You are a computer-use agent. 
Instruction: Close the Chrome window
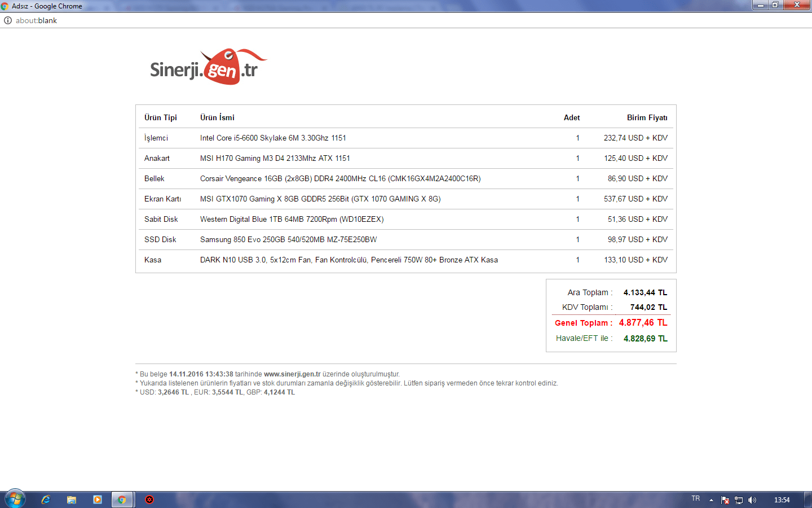(x=797, y=5)
